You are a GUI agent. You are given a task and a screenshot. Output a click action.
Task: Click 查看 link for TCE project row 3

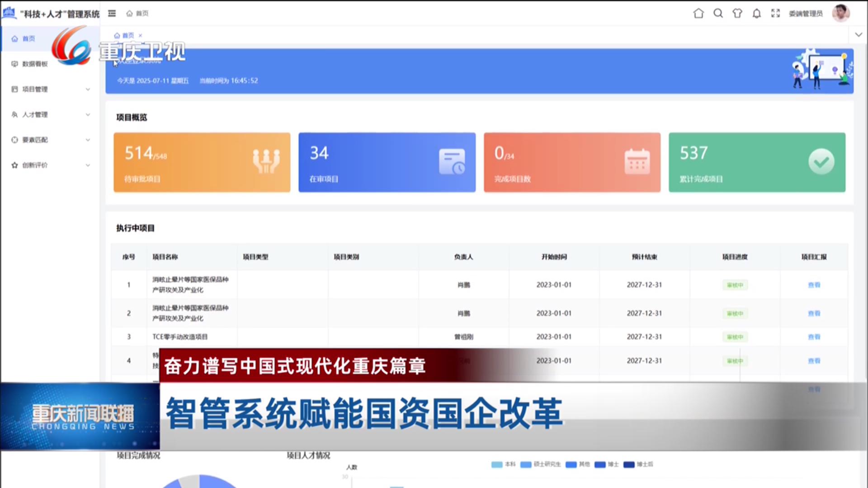[x=814, y=337]
